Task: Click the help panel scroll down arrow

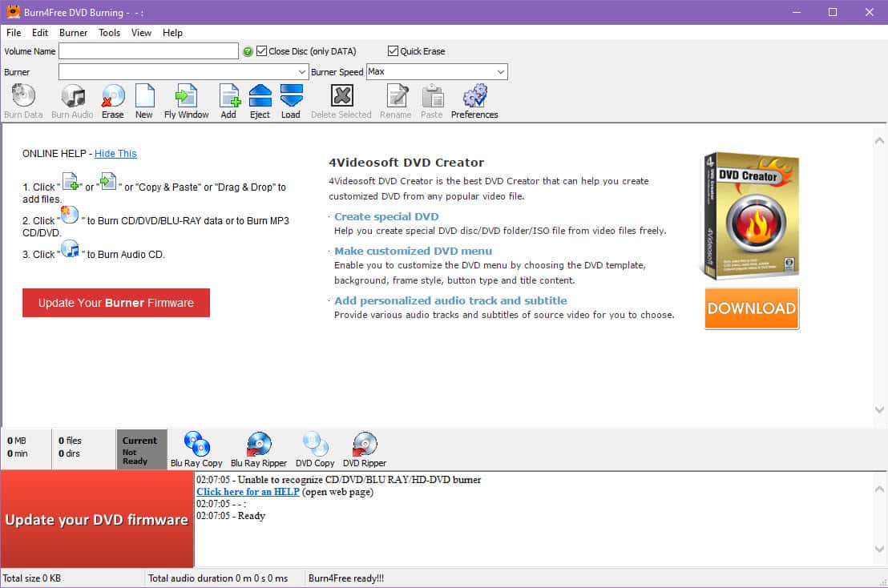Action: 879,409
